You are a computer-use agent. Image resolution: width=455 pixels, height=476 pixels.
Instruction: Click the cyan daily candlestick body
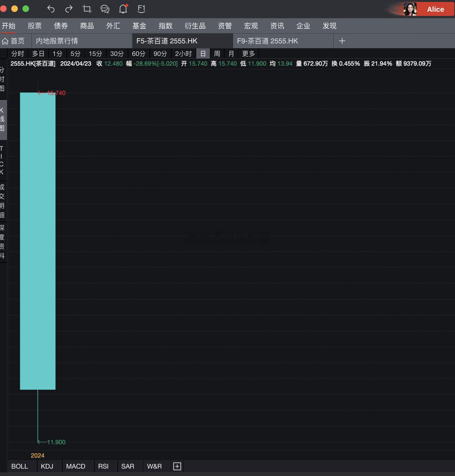click(x=38, y=241)
